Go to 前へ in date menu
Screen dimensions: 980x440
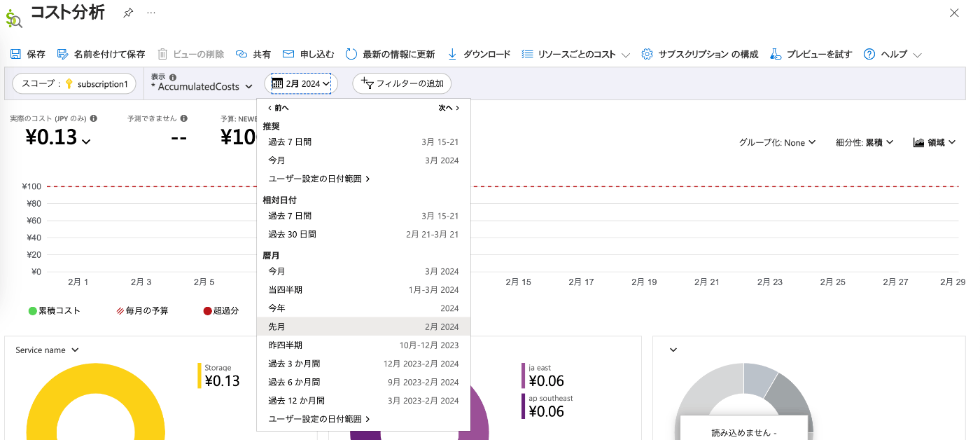click(279, 108)
